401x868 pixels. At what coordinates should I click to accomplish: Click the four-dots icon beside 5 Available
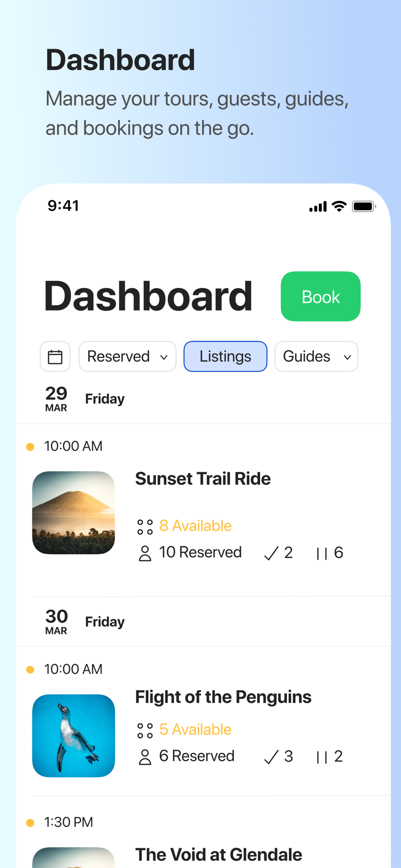[x=145, y=730]
